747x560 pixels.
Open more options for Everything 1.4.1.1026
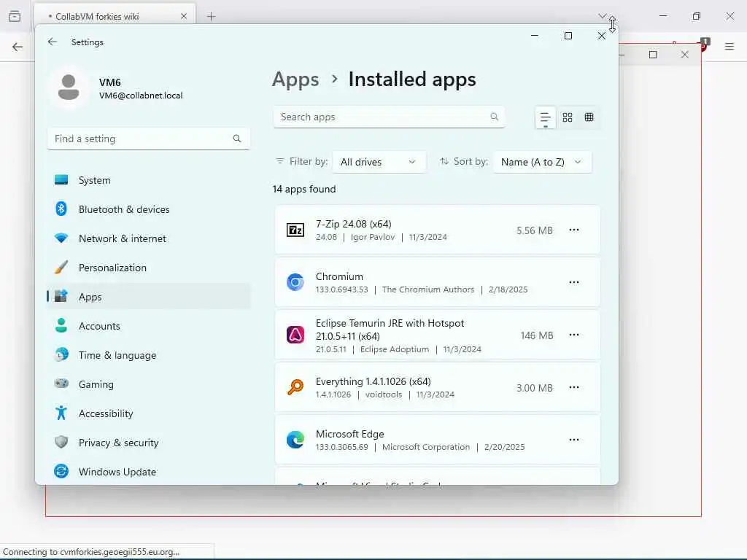point(574,387)
